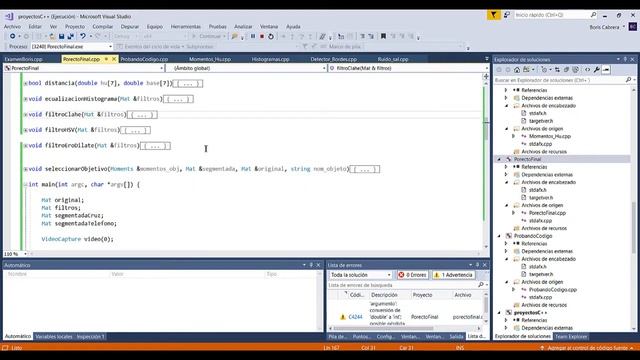Restart debugging with the circular arrow icon

[271, 36]
